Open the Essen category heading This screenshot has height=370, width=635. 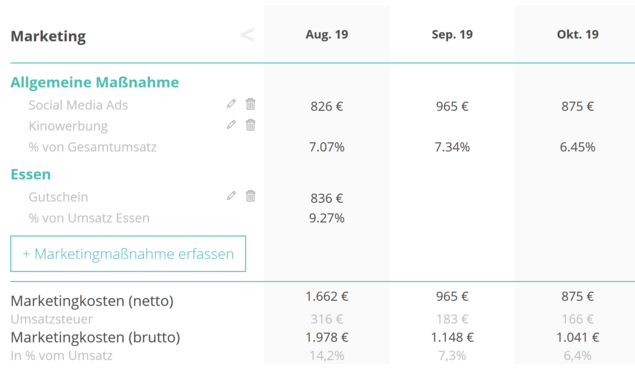31,174
